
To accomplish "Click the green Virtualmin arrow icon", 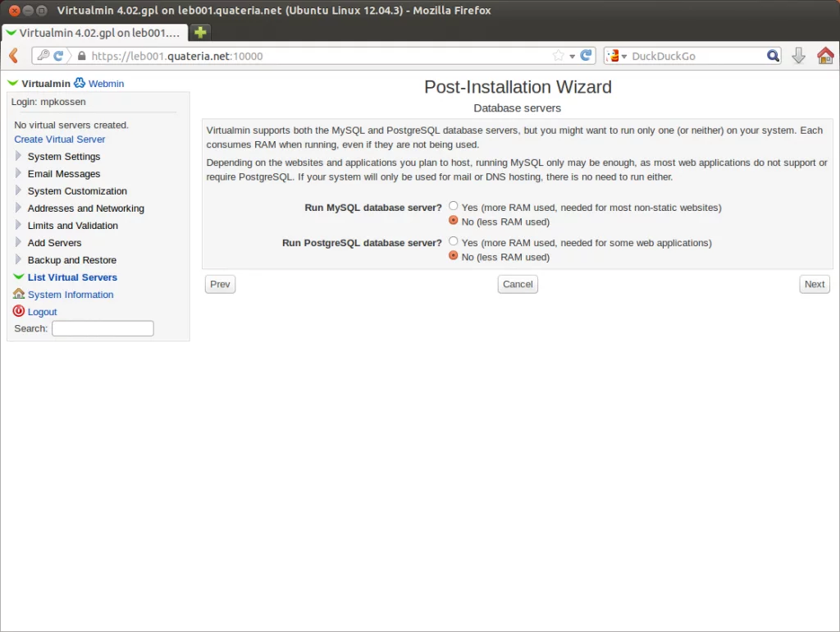I will (x=12, y=83).
